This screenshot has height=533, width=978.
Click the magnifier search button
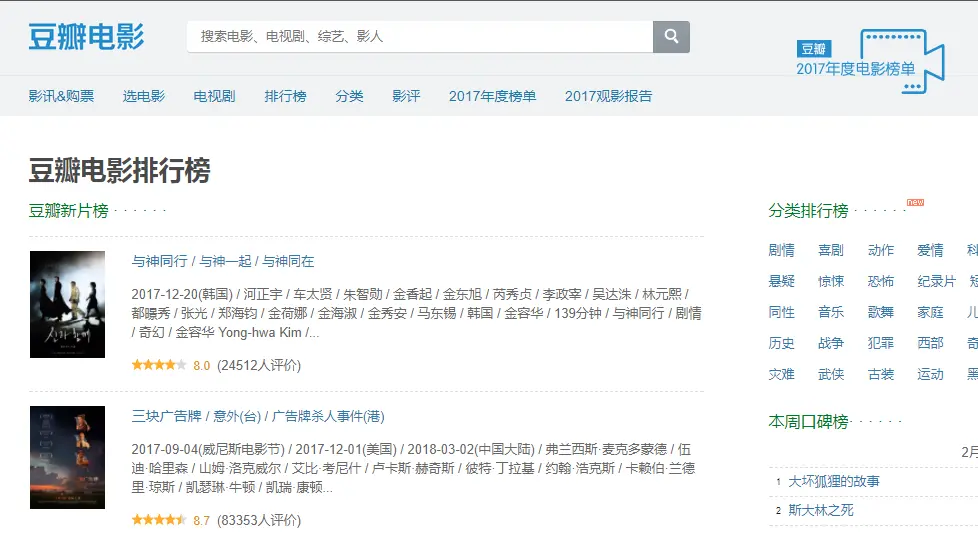671,37
